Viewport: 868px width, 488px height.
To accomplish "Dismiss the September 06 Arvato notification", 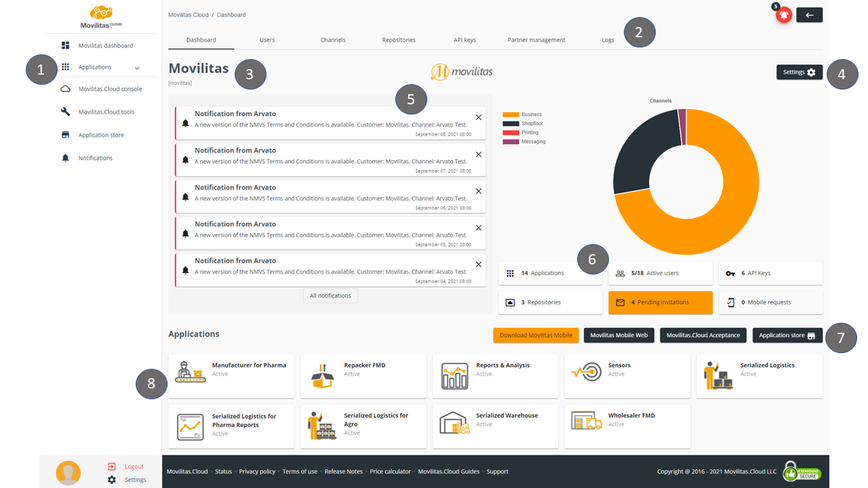I will pos(479,191).
